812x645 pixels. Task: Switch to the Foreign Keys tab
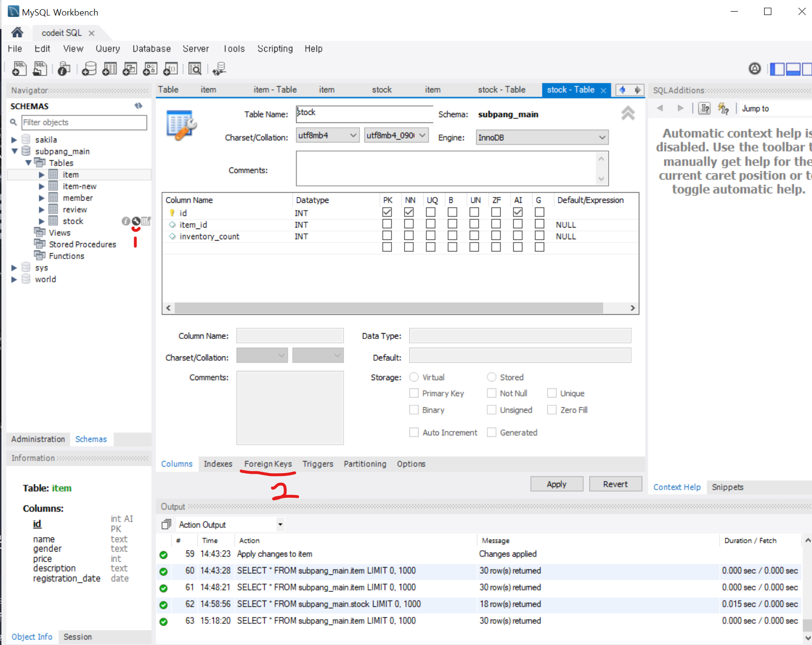pos(268,464)
